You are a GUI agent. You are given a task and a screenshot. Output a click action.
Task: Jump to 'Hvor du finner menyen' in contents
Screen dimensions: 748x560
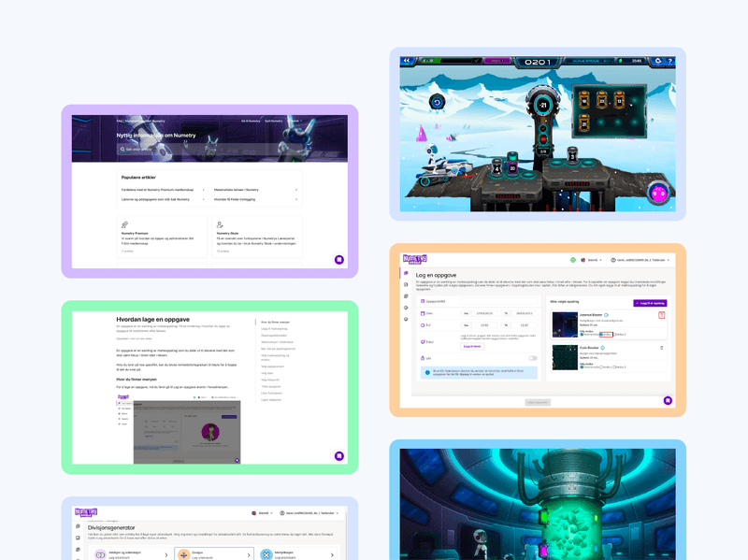click(x=275, y=322)
